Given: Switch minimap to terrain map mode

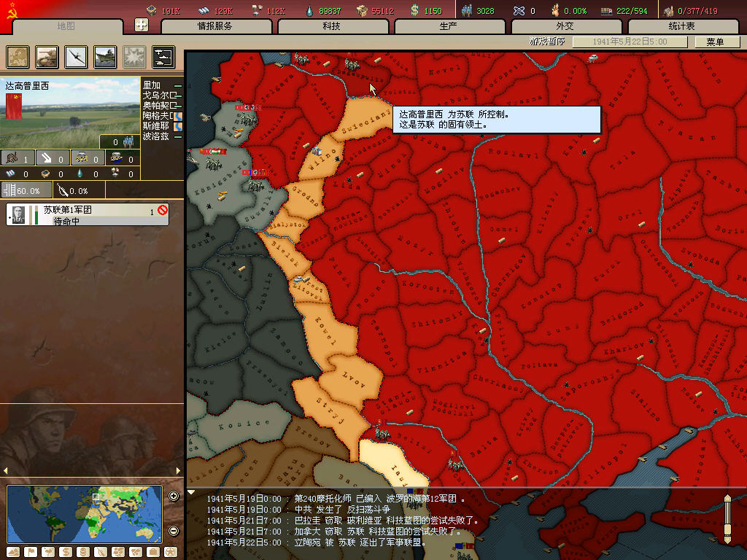Looking at the screenshot, I should point(13,553).
